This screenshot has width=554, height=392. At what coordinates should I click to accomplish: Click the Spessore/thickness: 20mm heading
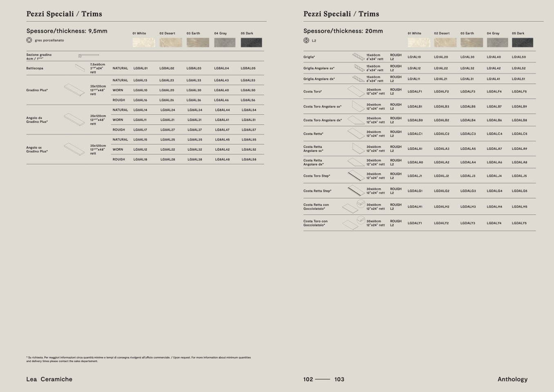[343, 31]
